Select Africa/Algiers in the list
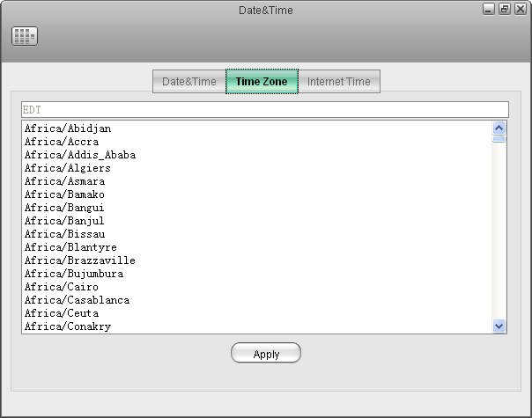Screen dimensions: 532x418 [68, 168]
